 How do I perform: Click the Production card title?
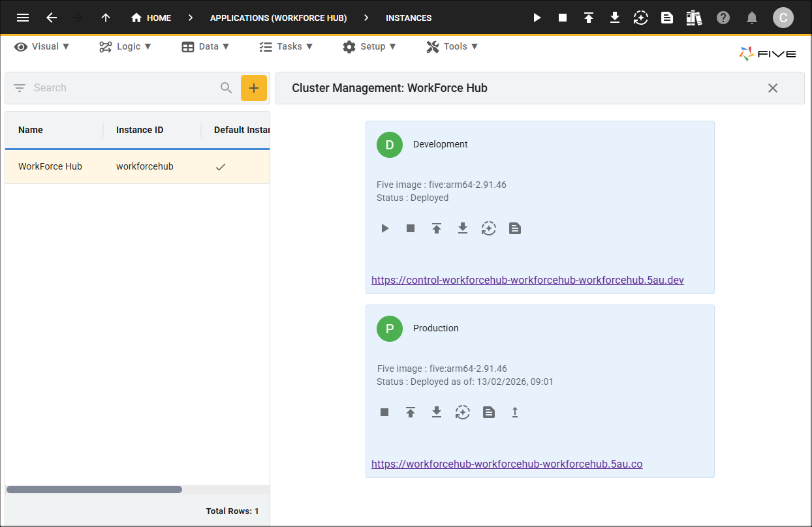(436, 328)
